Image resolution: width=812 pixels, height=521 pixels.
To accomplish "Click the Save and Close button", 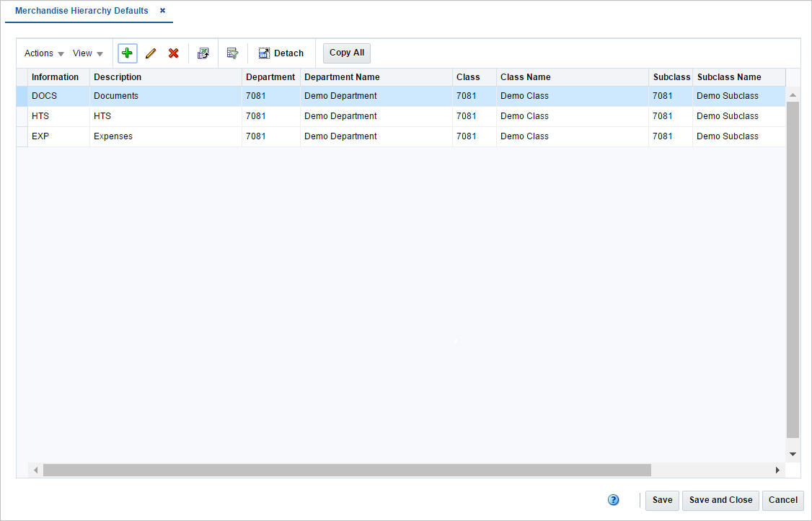I will tap(721, 500).
